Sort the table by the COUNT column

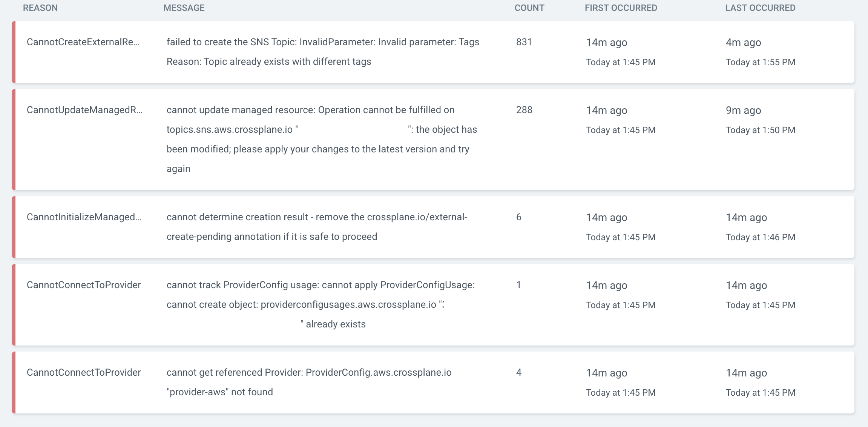pyautogui.click(x=529, y=8)
